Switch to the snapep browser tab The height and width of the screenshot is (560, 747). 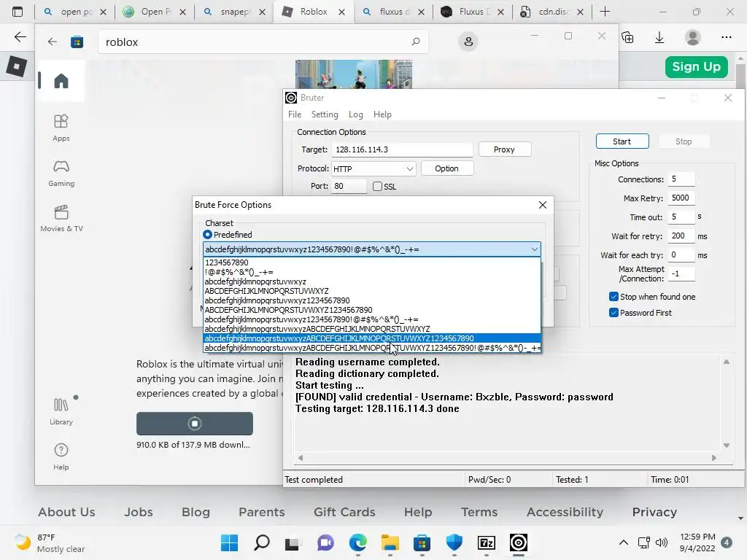point(233,12)
